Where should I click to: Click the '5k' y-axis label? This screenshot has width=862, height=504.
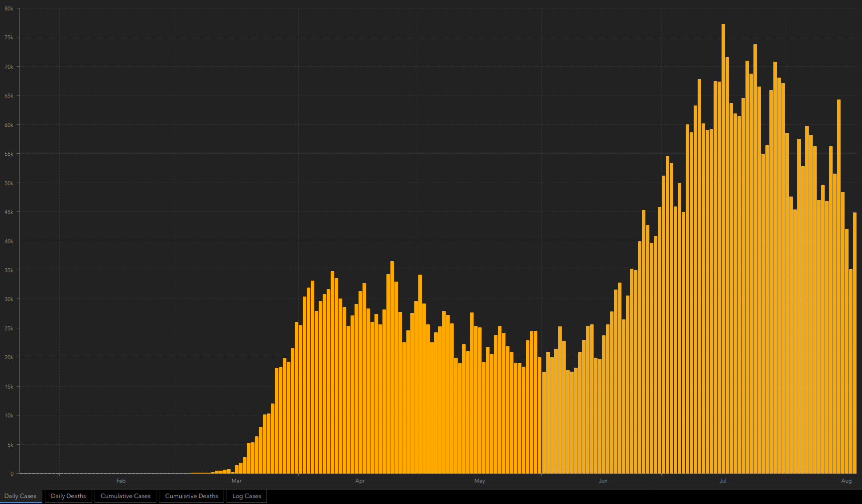coord(10,445)
